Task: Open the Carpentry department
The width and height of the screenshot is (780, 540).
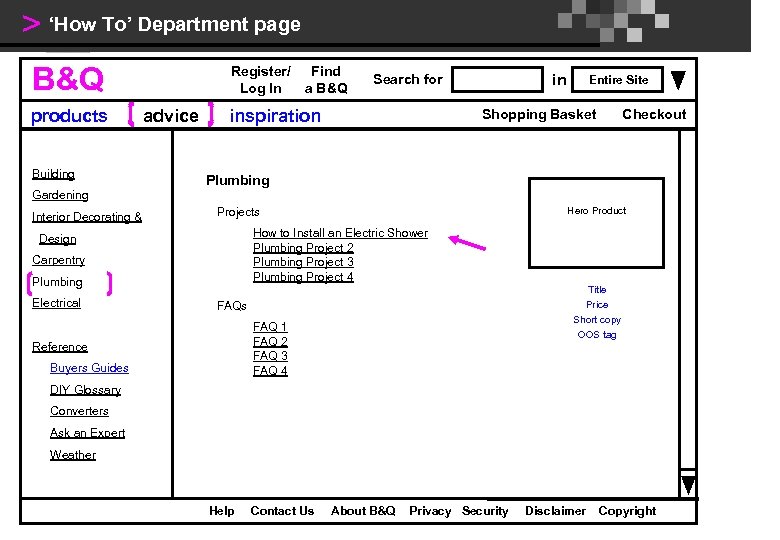Action: coord(58,260)
